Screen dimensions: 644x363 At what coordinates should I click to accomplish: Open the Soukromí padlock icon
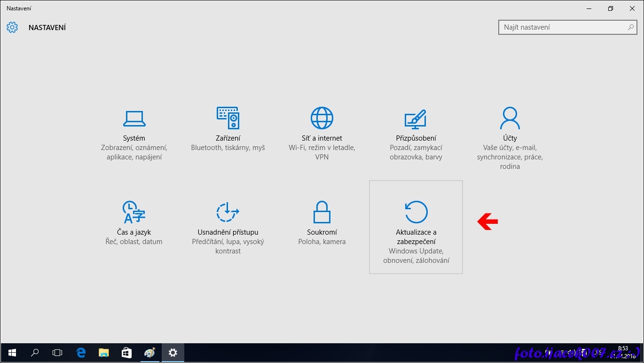pyautogui.click(x=322, y=212)
